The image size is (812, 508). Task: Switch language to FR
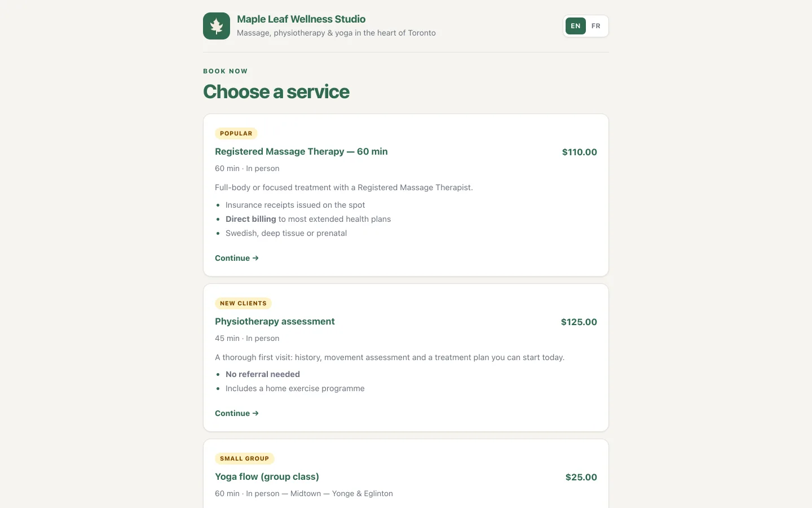click(596, 26)
